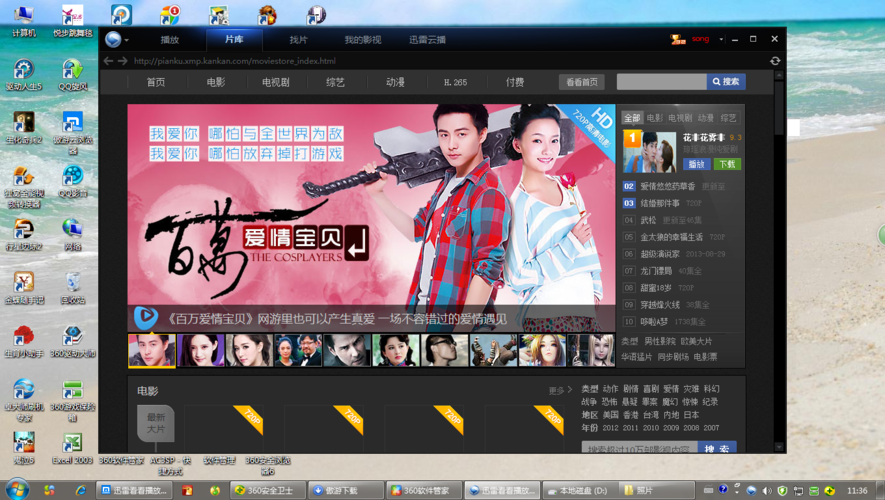This screenshot has height=500, width=885.
Task: Switch to 360安全卫士 in the taskbar
Action: click(x=268, y=490)
